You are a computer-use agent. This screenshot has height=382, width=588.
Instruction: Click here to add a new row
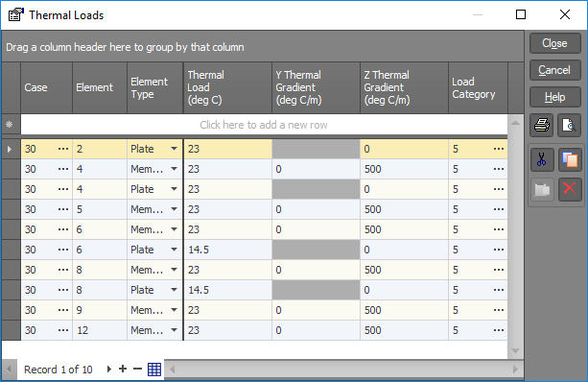click(x=264, y=125)
